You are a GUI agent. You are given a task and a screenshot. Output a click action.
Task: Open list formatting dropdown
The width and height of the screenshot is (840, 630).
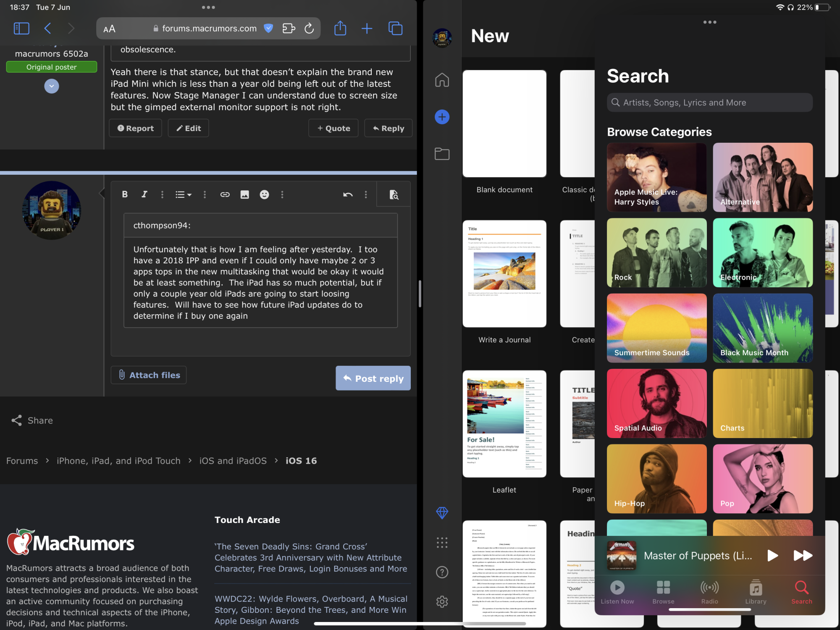click(183, 194)
